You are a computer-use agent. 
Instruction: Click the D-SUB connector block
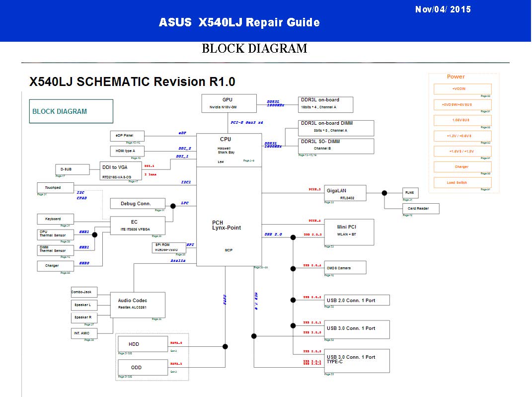(72, 169)
